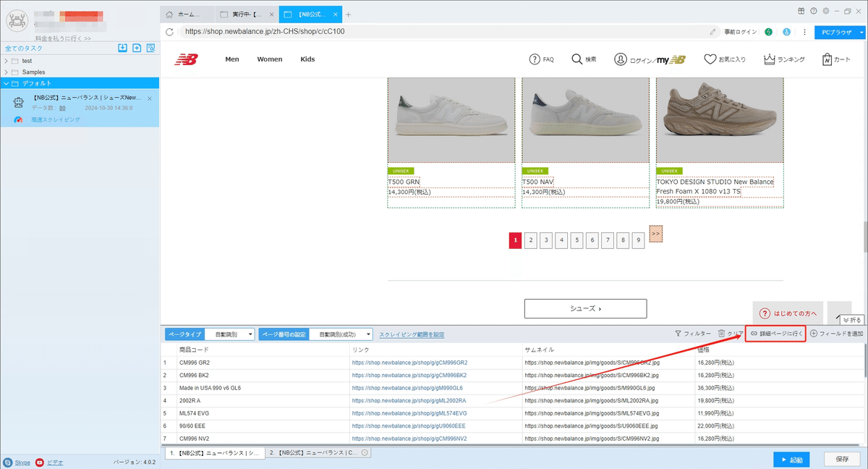Switch to the ホーム tab
The height and width of the screenshot is (469, 868).
coord(187,14)
